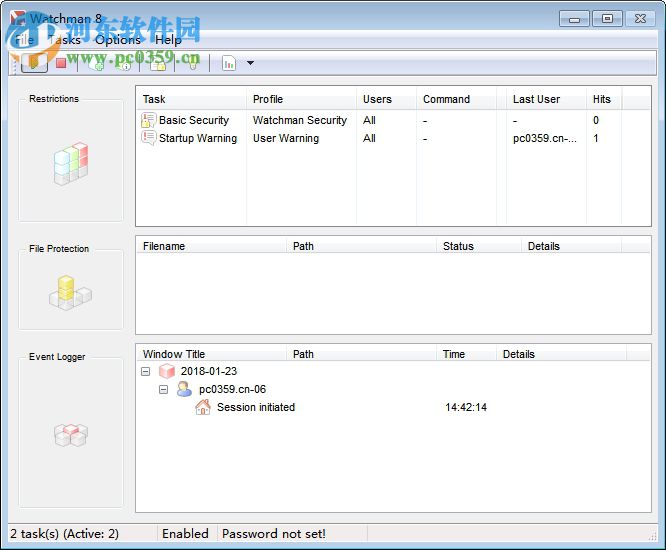Collapse the pc0359.cn-06 user node
This screenshot has width=666, height=550.
coord(164,389)
